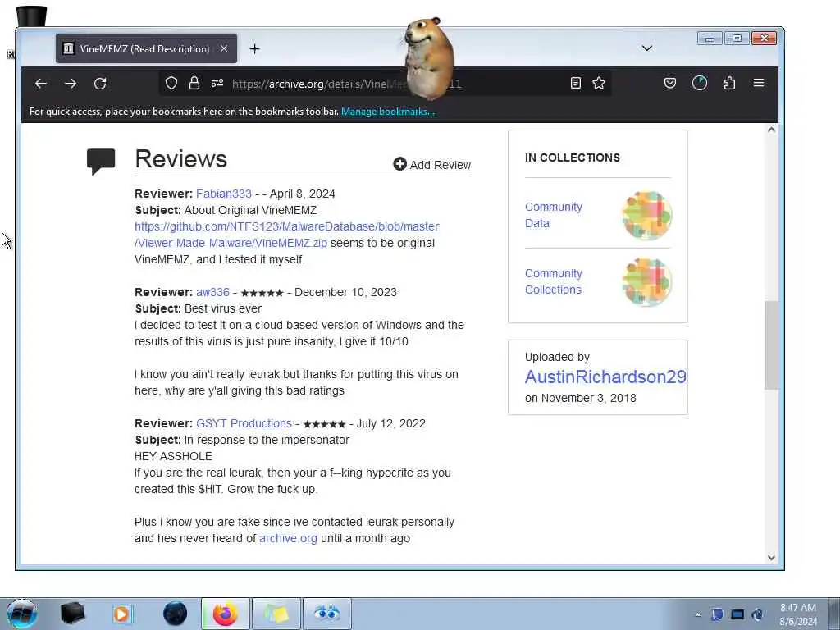This screenshot has width=840, height=630.
Task: Click the aw336 five-star rating
Action: pyautogui.click(x=262, y=293)
